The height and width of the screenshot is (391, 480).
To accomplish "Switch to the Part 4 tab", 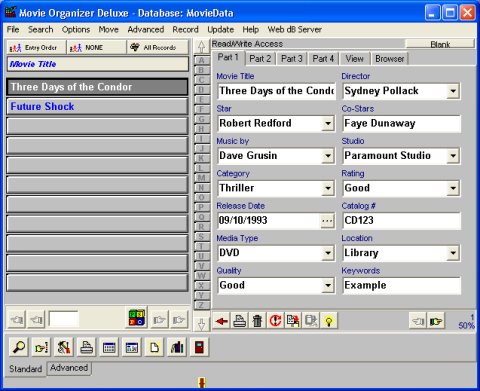I will tap(323, 59).
